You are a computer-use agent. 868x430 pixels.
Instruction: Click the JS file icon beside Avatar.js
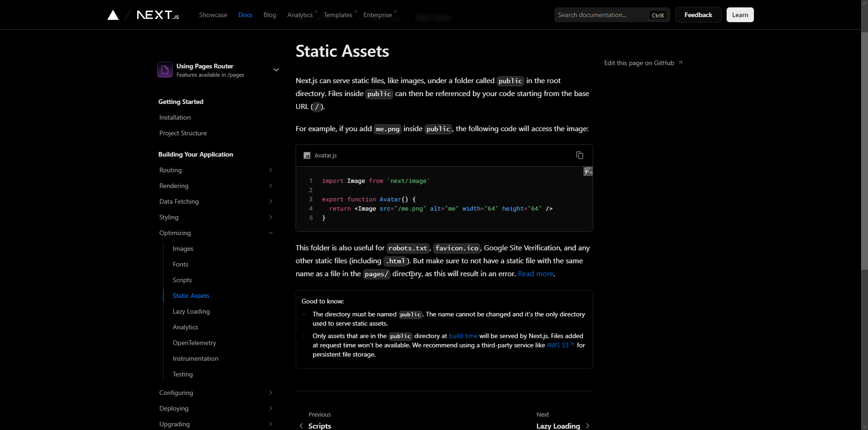click(307, 156)
